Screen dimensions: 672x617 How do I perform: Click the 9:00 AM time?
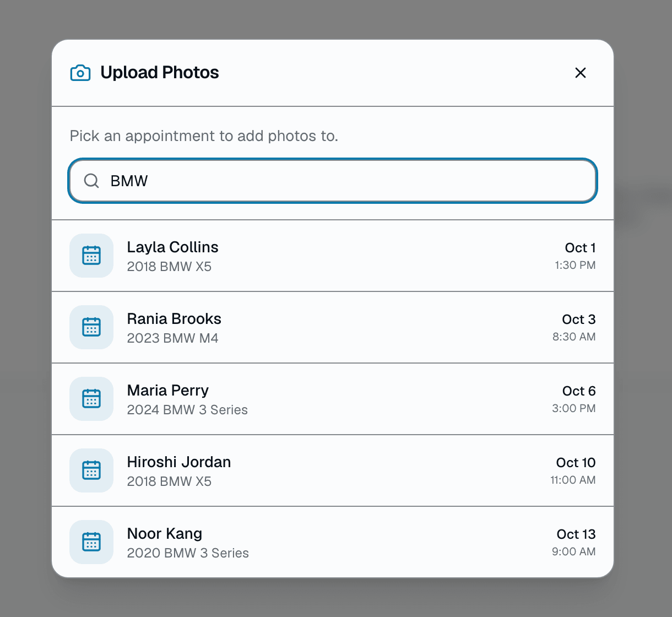(574, 552)
